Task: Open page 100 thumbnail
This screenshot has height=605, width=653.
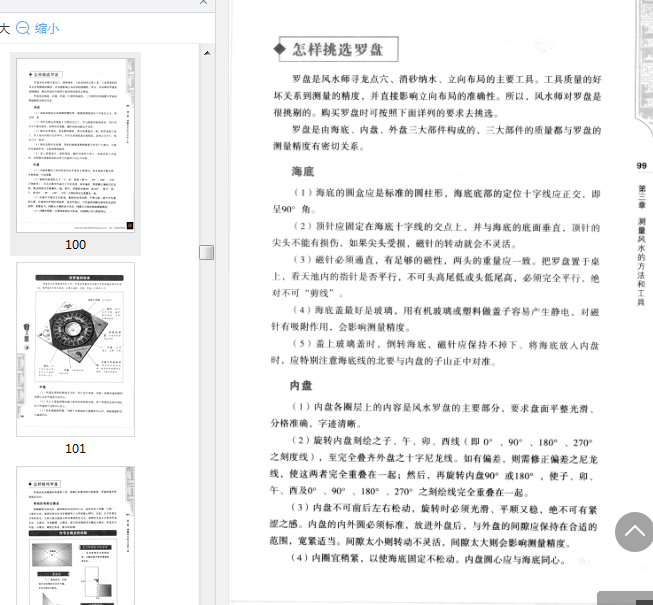Action: pyautogui.click(x=75, y=145)
